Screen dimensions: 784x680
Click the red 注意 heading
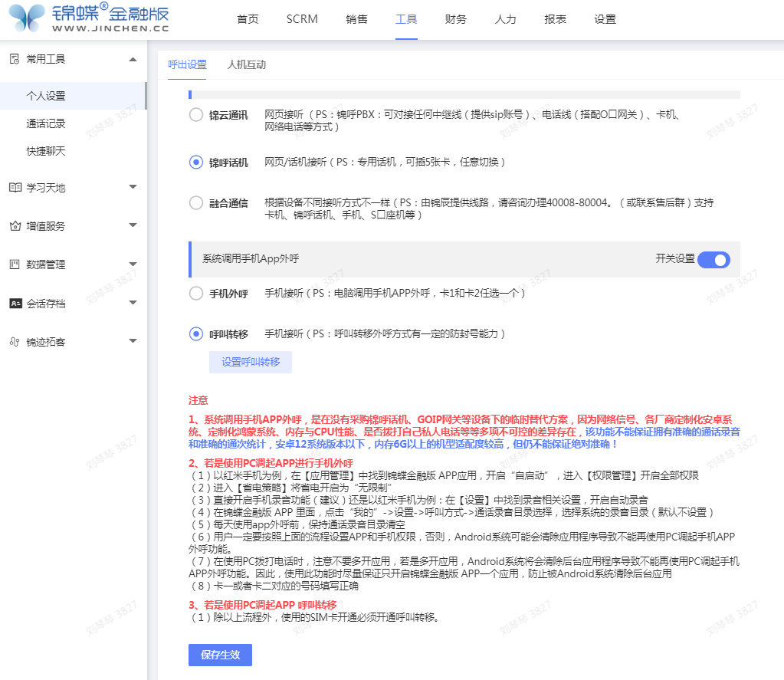pyautogui.click(x=198, y=400)
